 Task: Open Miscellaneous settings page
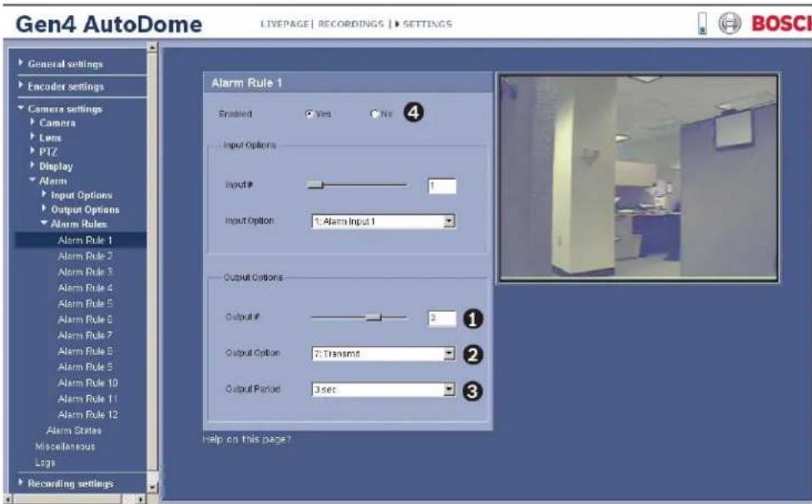point(65,446)
